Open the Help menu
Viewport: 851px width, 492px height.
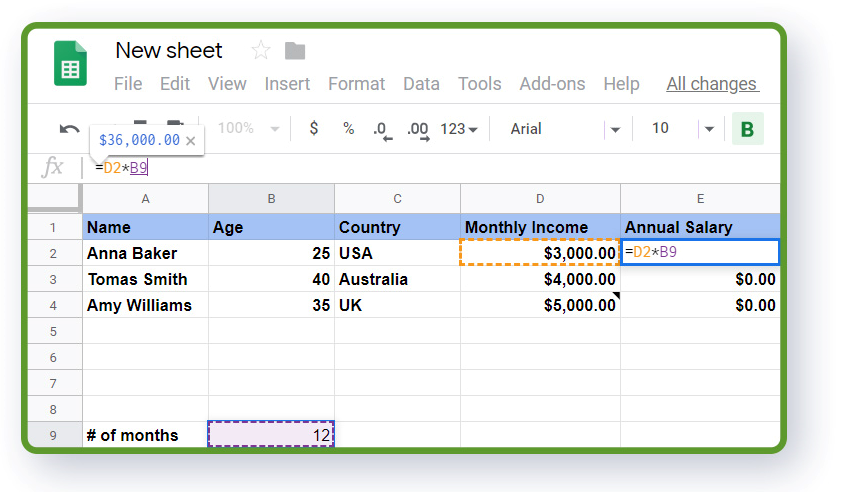(621, 84)
